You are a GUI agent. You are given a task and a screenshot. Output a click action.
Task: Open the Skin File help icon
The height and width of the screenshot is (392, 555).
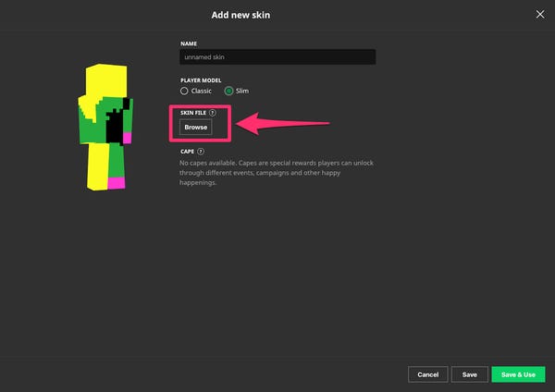(212, 113)
